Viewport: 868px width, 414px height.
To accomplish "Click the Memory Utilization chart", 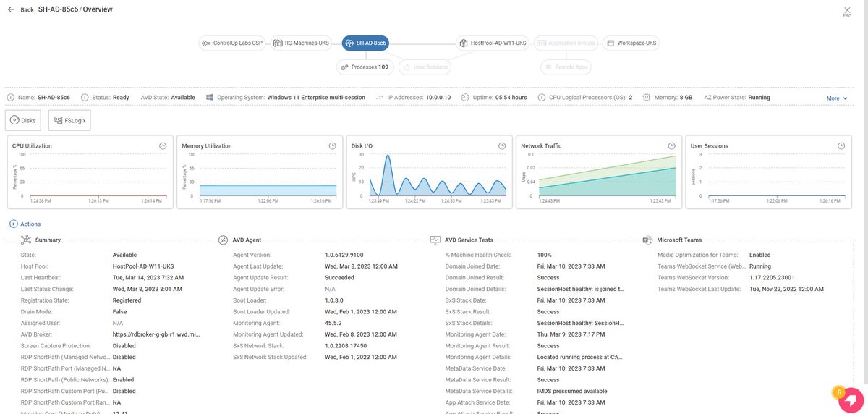I will pyautogui.click(x=260, y=172).
